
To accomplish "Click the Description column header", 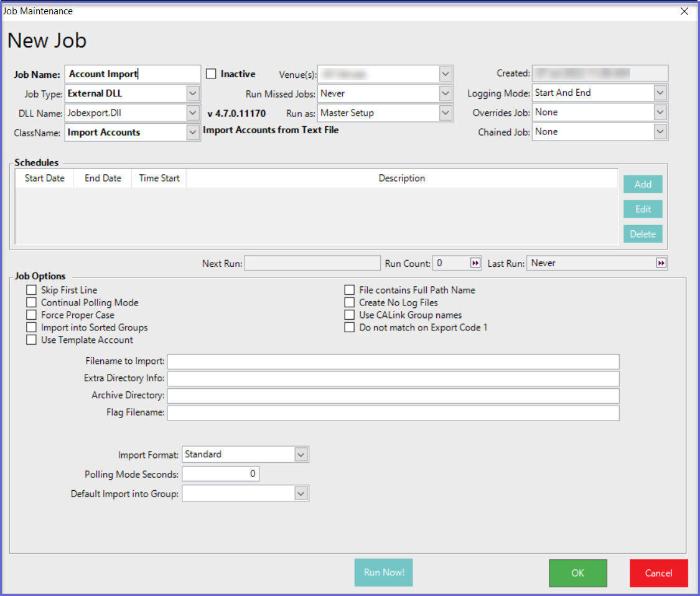I will click(x=401, y=178).
